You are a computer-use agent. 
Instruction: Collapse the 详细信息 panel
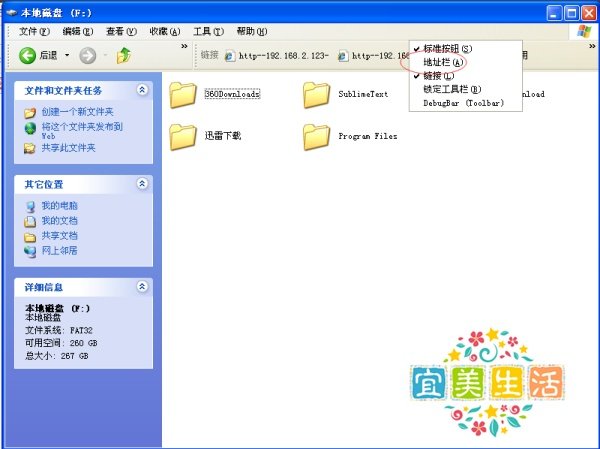coord(142,286)
